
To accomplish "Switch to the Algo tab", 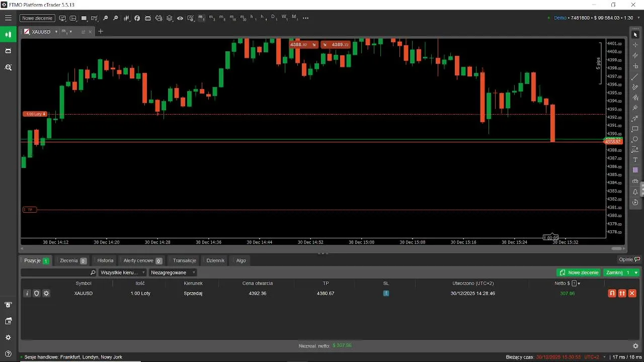I will [241, 260].
